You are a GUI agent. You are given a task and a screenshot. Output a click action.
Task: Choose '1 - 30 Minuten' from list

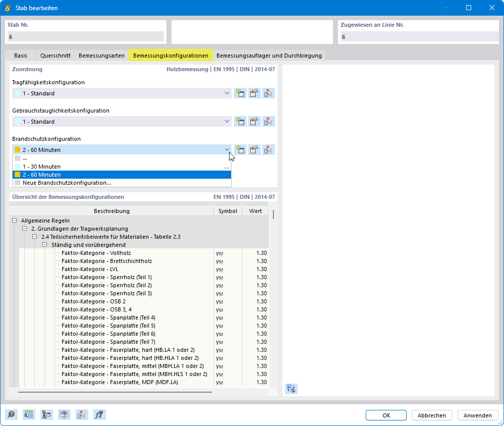tap(122, 167)
